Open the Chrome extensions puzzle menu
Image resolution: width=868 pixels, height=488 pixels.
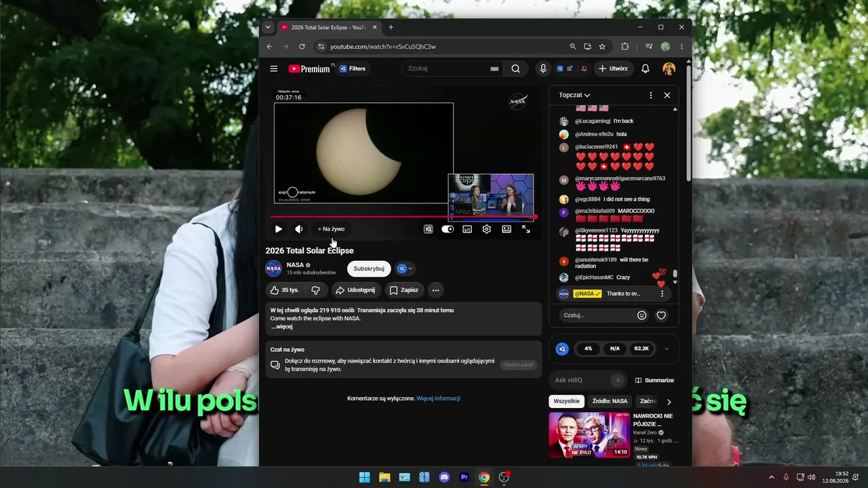click(625, 47)
